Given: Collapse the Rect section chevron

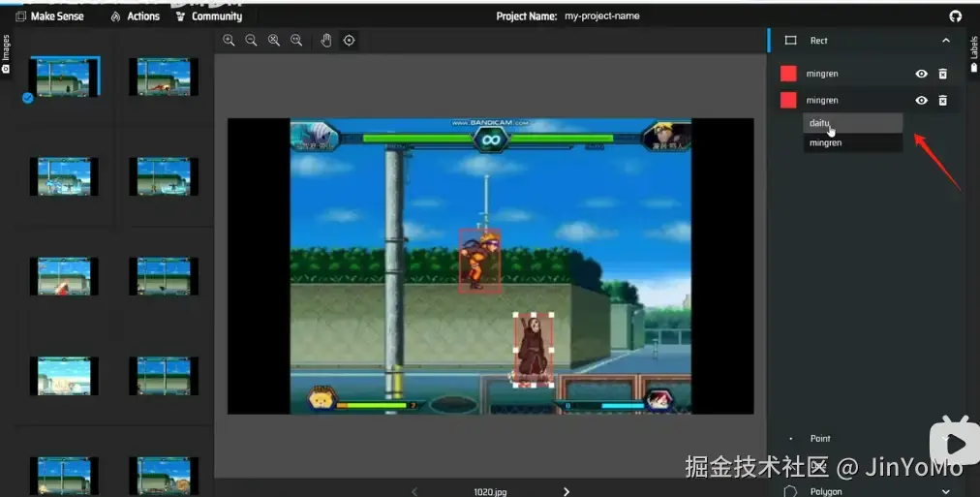Looking at the screenshot, I should pyautogui.click(x=946, y=40).
